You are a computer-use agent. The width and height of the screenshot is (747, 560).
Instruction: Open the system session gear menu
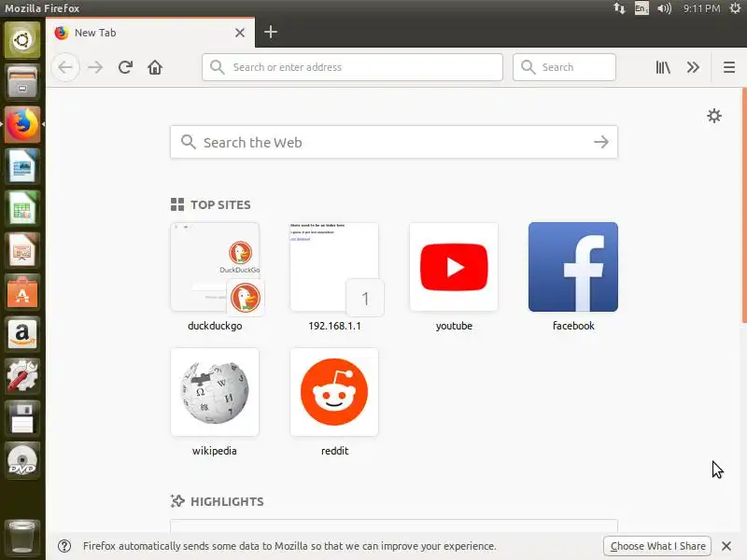[735, 8]
